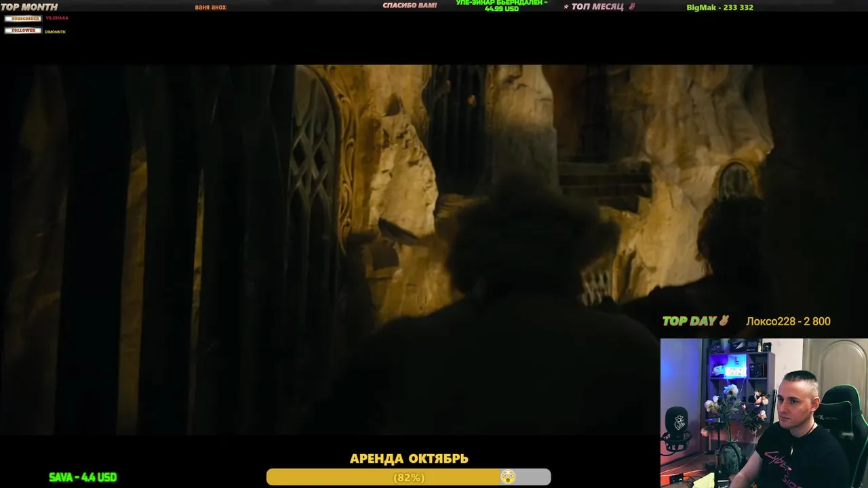Click the 'TOP DAY' label

pyautogui.click(x=689, y=321)
